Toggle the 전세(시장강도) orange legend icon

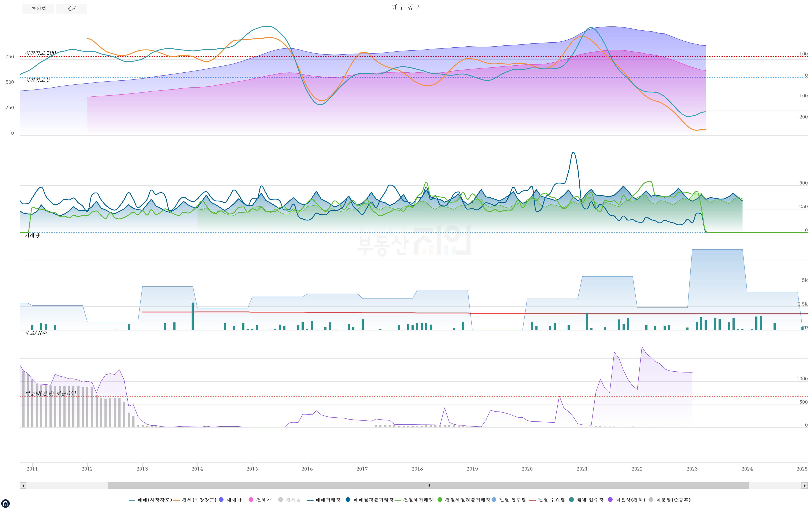tap(176, 500)
